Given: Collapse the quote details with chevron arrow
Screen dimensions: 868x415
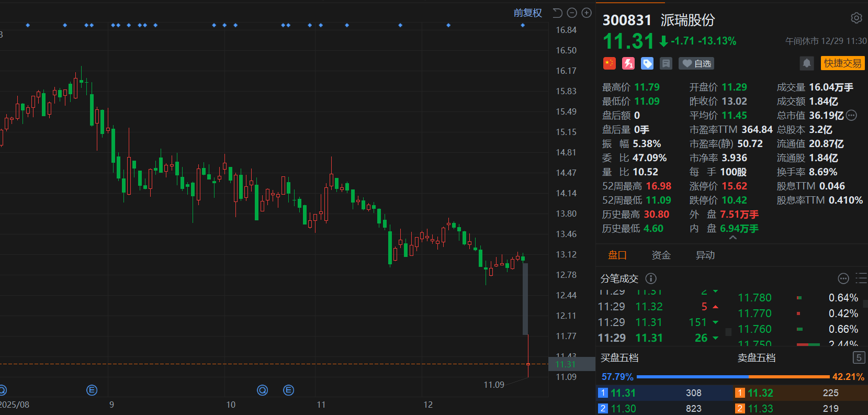Looking at the screenshot, I should 732,238.
